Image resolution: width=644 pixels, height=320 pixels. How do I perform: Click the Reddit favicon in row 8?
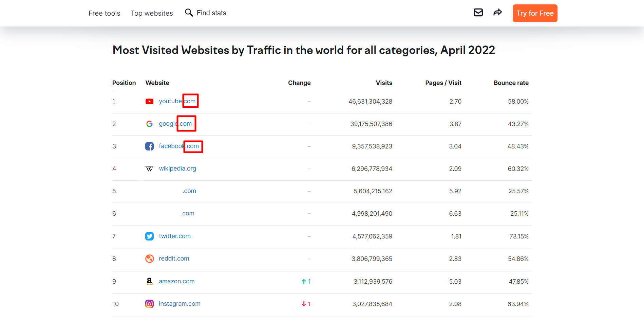point(149,259)
